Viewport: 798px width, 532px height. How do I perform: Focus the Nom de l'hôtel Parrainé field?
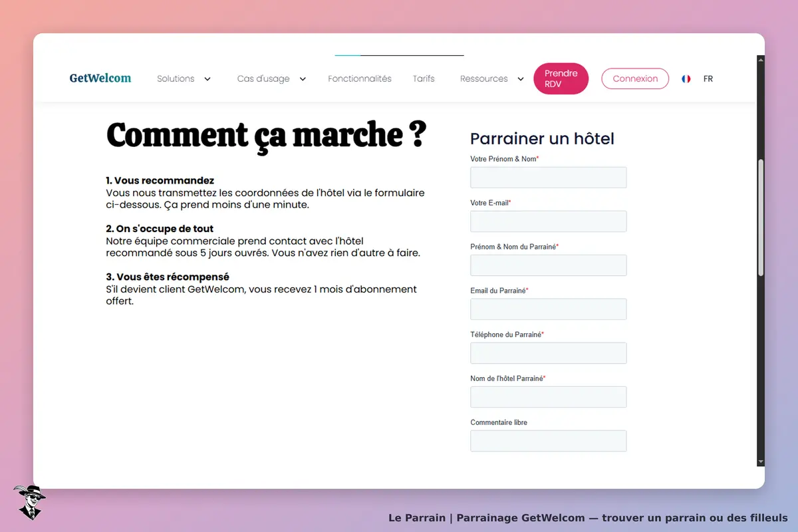point(549,397)
